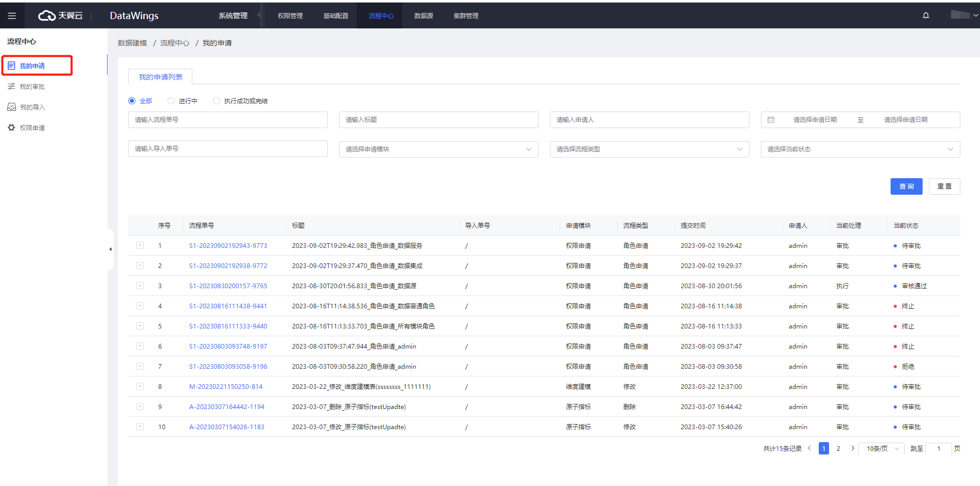Open user avatar account menu

[964, 15]
